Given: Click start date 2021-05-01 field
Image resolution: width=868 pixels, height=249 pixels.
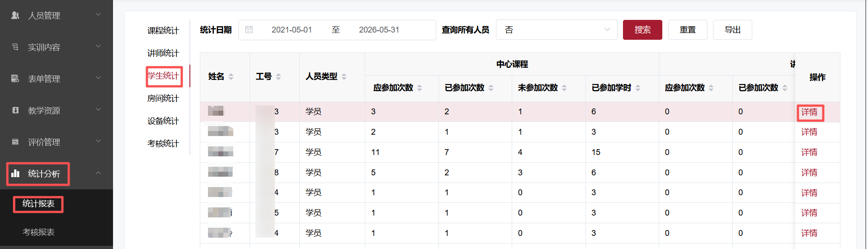Looking at the screenshot, I should coord(292,30).
